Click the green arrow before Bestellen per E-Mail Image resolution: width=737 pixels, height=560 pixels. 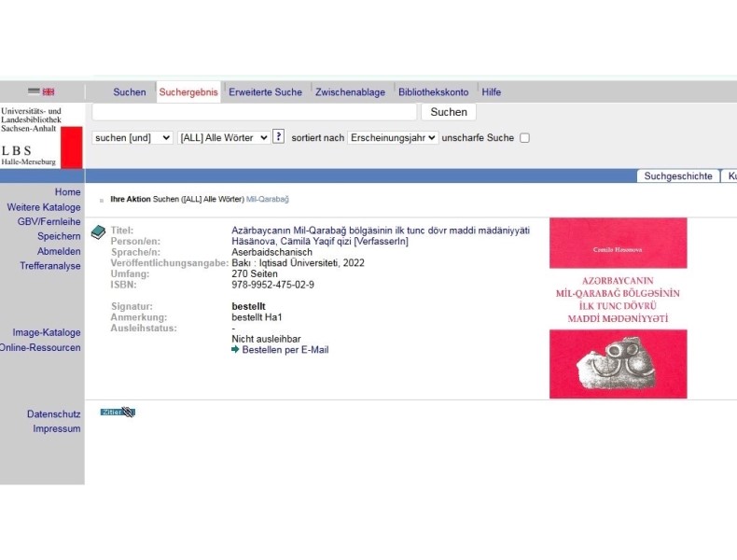[235, 350]
